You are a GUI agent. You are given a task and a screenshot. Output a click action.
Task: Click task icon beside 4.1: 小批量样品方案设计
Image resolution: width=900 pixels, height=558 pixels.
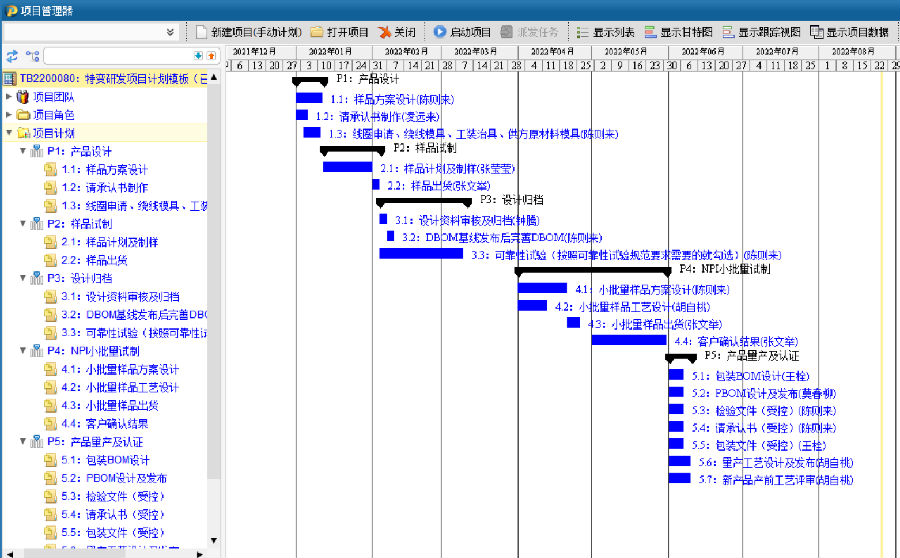(51, 369)
